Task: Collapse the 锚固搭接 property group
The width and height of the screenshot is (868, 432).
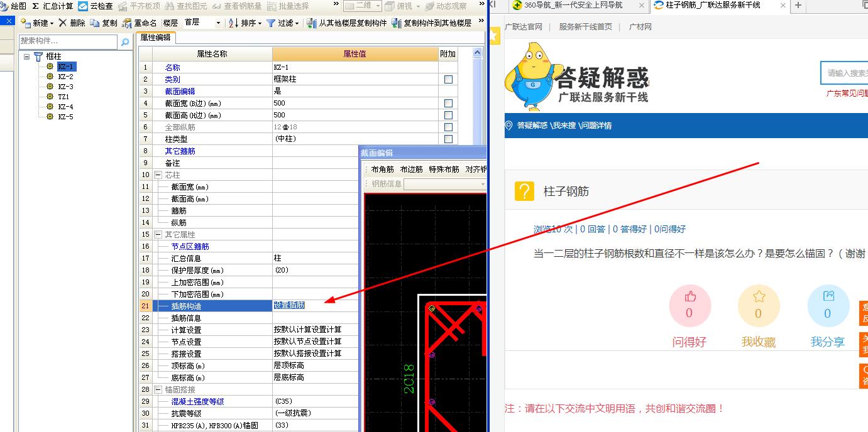Action: coord(158,389)
